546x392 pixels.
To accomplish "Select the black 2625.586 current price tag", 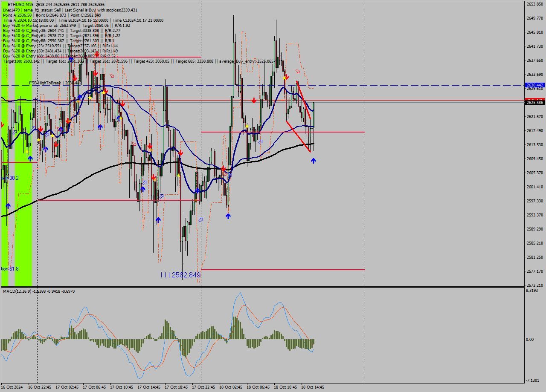I will click(535, 103).
